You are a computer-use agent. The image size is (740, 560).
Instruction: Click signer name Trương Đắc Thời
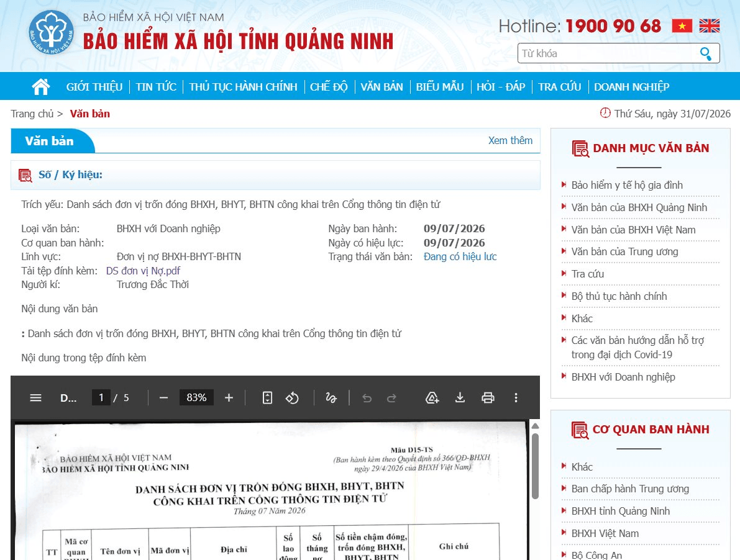pos(152,285)
